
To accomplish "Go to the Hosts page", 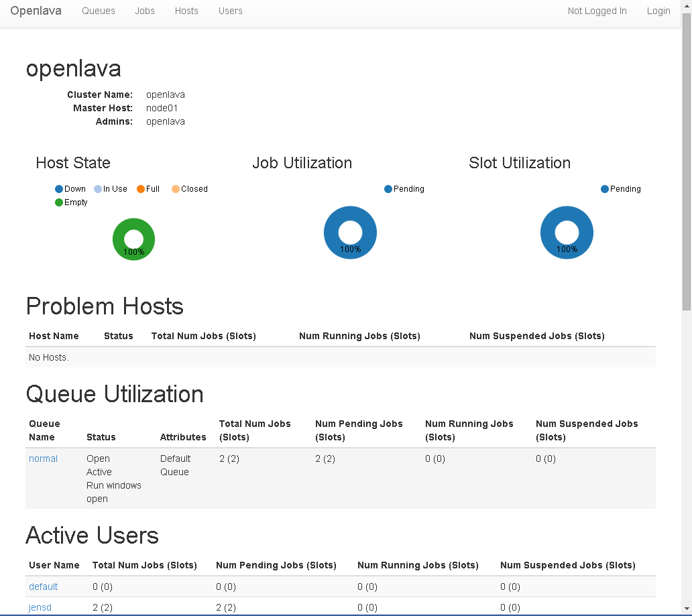I will click(x=186, y=11).
